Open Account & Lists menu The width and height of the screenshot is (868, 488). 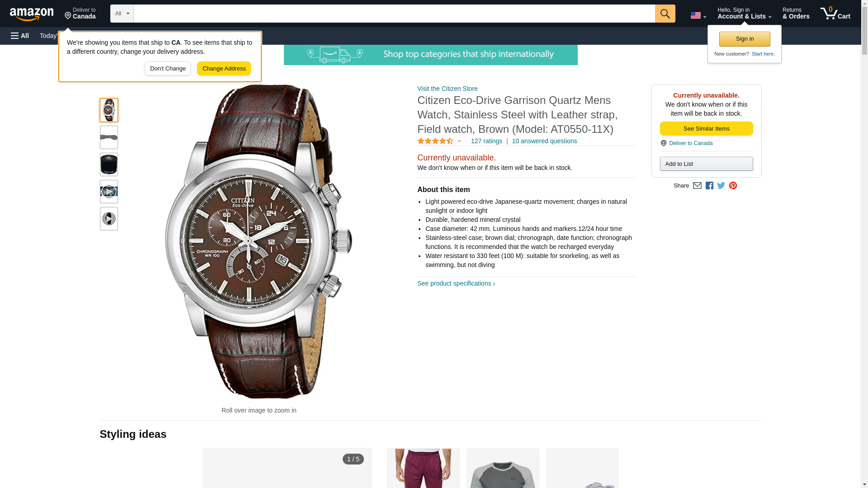[744, 14]
